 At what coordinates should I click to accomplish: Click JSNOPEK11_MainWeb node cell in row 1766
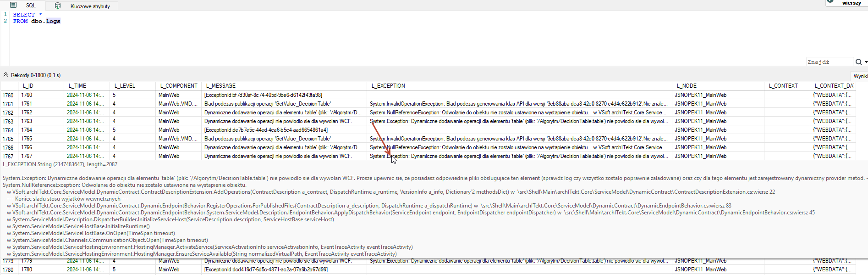pyautogui.click(x=718, y=147)
